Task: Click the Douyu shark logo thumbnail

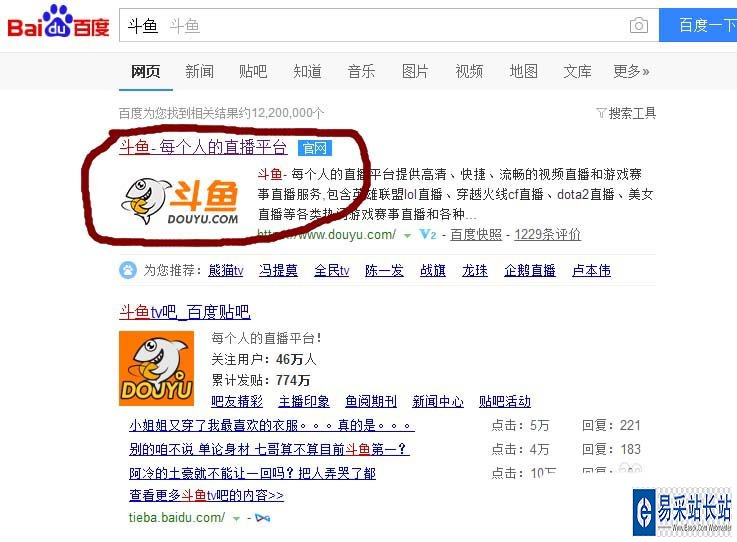Action: point(180,201)
